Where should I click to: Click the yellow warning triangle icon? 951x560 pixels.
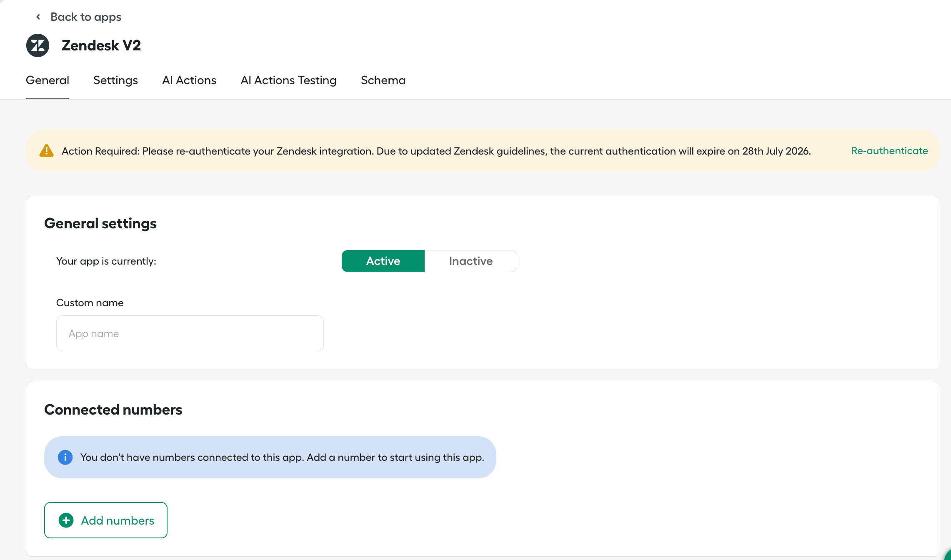click(46, 150)
